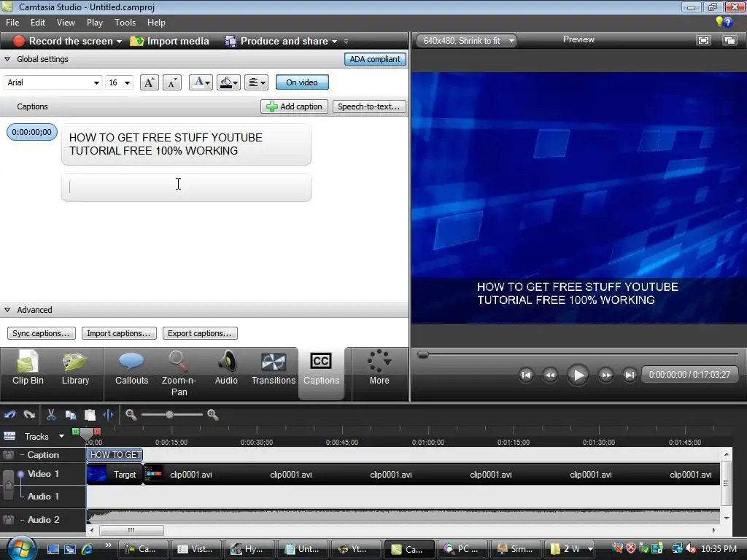Open the 640x480 Shrink to fit dropdown
The width and height of the screenshot is (747, 560).
(x=466, y=41)
